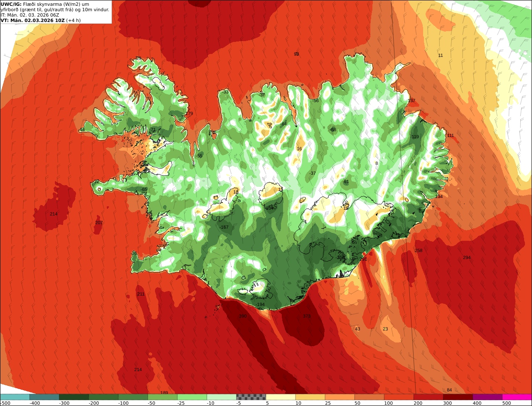Viewport: 532px width, 406px height.
Task: Click the map value '137' on the northeast coast
Action: 411,101
